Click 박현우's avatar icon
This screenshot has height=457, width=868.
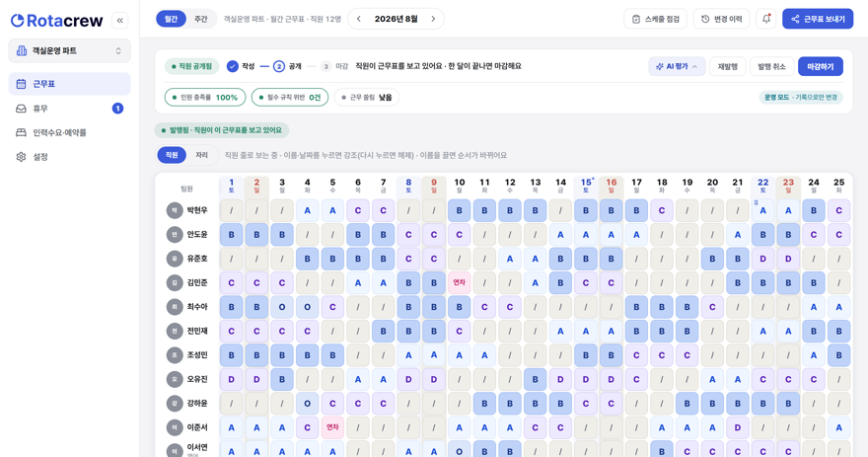[x=175, y=210]
